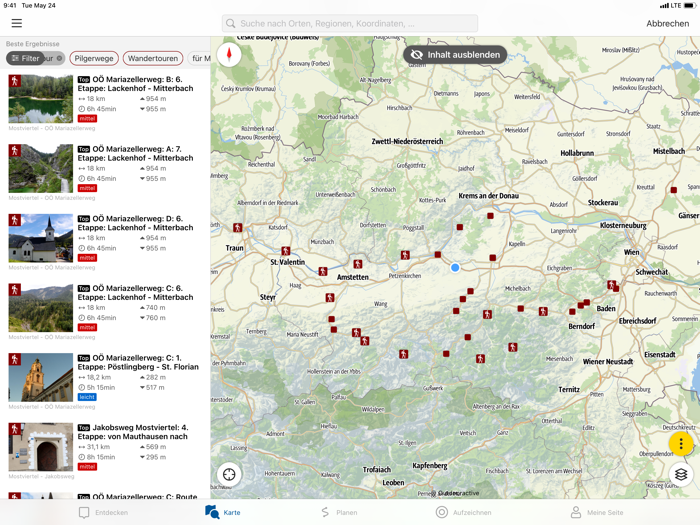
Task: Tap the waterfall thumbnail of Mariazellerweg A
Action: point(41,168)
